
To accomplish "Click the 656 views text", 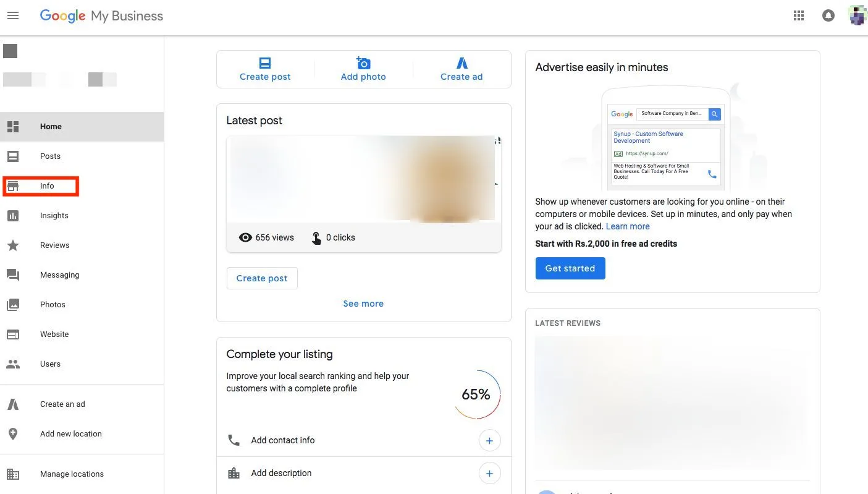I will coord(275,237).
